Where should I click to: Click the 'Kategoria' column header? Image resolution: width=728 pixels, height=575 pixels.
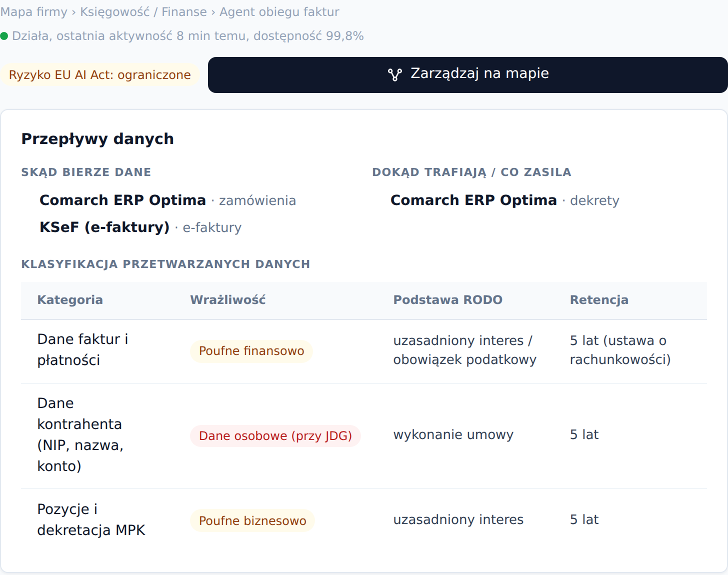[70, 300]
